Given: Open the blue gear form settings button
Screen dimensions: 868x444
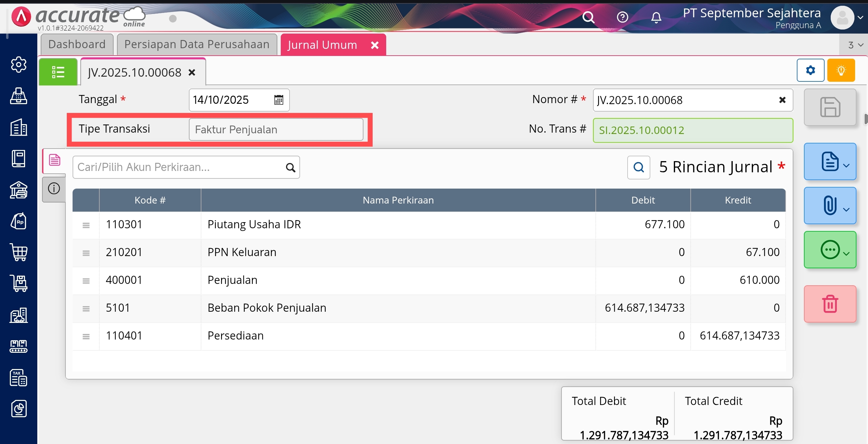Looking at the screenshot, I should click(x=810, y=70).
